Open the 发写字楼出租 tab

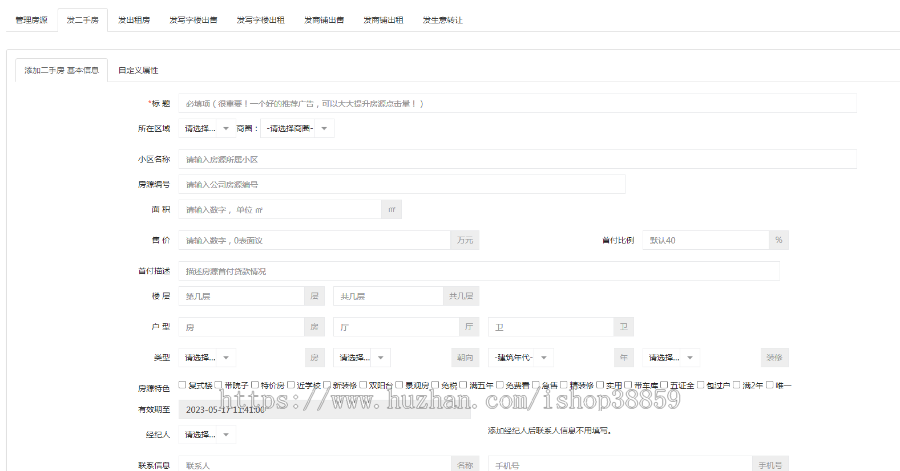click(261, 20)
